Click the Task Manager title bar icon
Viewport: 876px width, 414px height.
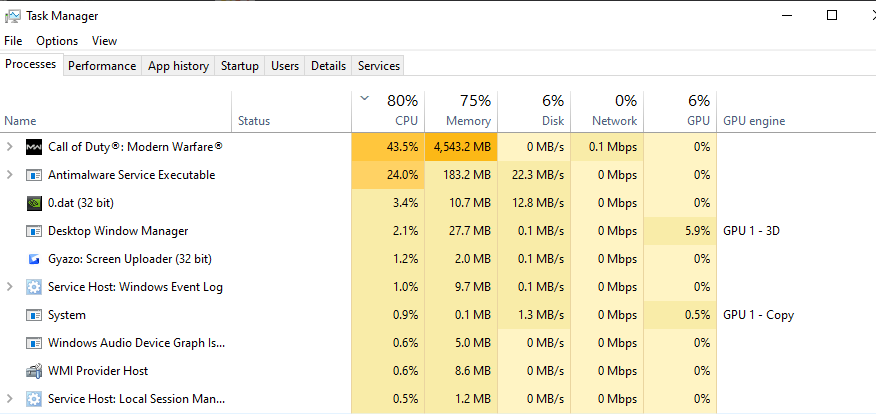[x=13, y=16]
